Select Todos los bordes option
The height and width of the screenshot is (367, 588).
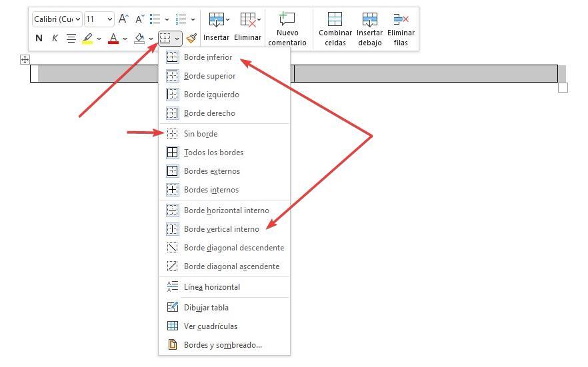click(224, 153)
